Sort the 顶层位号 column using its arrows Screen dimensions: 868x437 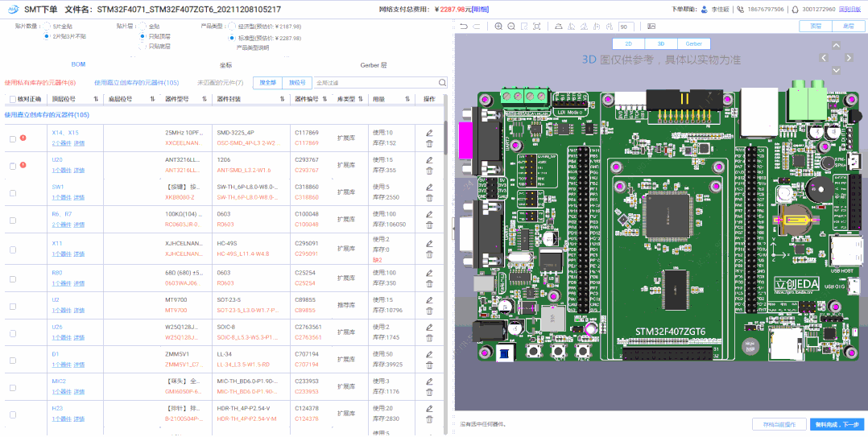pos(95,99)
